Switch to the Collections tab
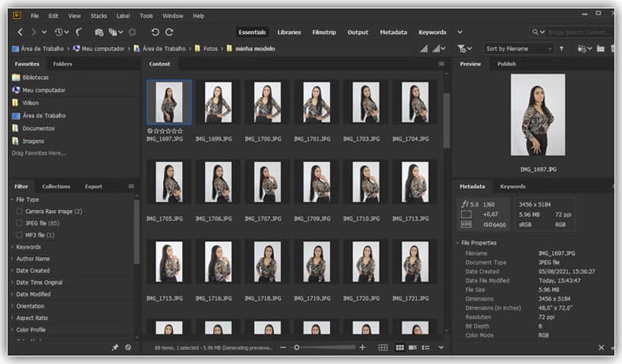 (56, 187)
